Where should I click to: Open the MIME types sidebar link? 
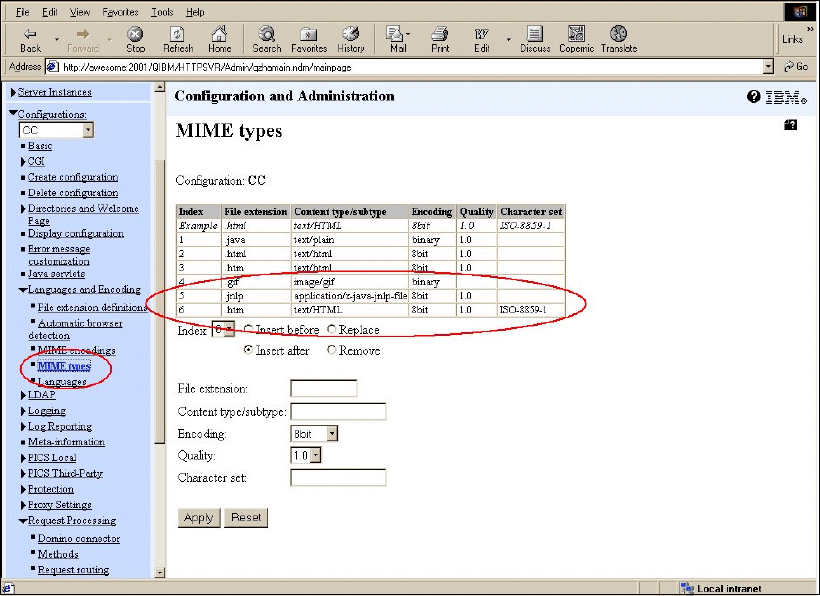tap(64, 366)
